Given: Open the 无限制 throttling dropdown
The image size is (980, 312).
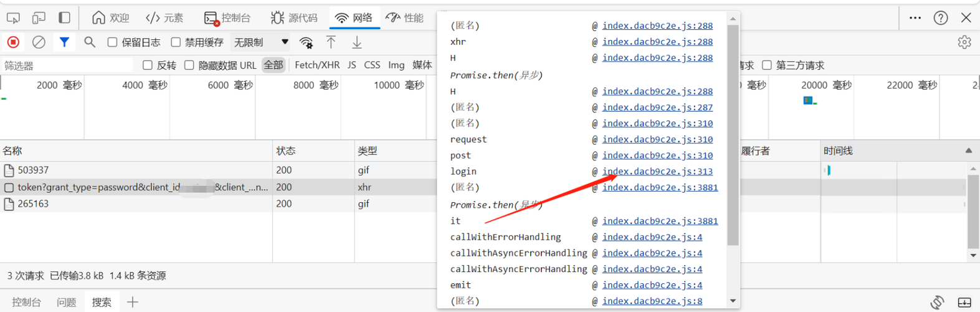Looking at the screenshot, I should (x=261, y=42).
